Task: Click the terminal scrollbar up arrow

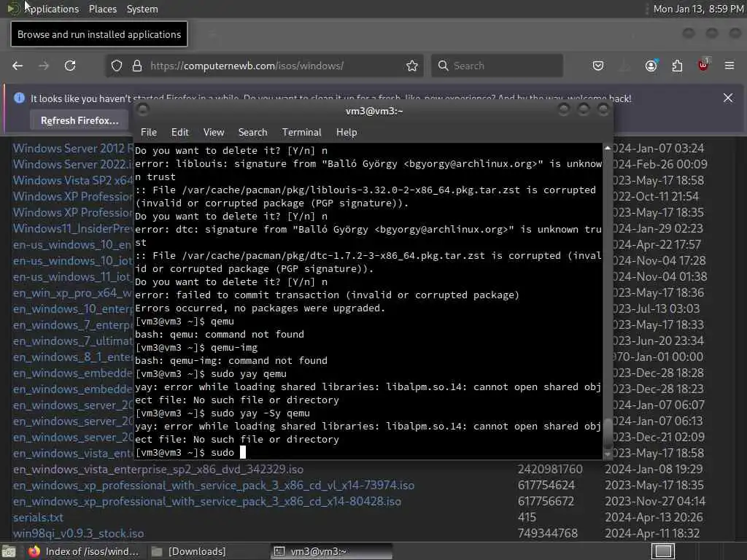Action: coord(608,148)
